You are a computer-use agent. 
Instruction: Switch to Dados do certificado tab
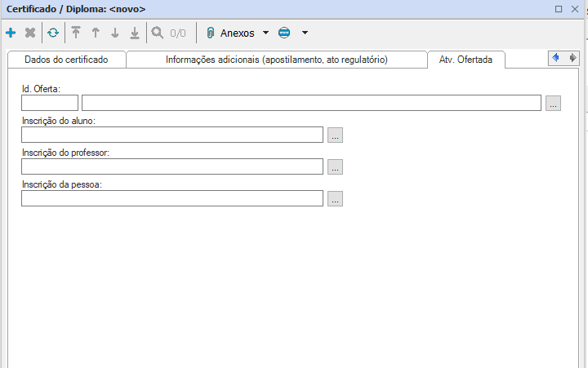pos(66,60)
